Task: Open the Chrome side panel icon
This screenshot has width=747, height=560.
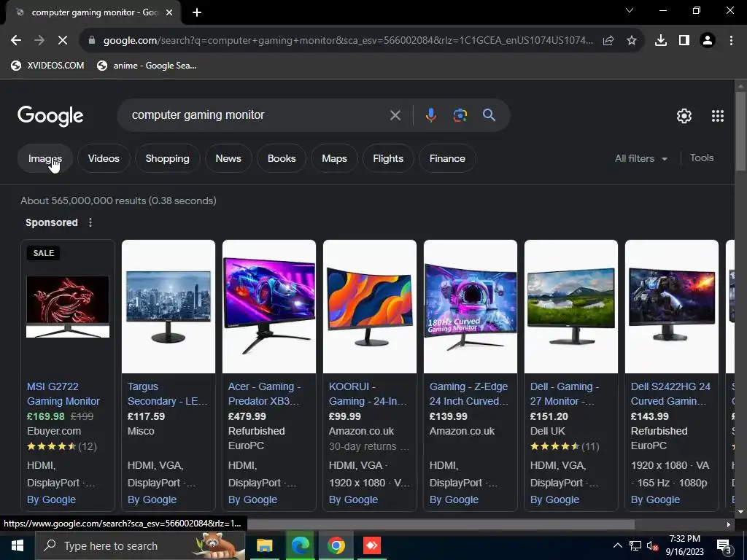Action: pyautogui.click(x=684, y=41)
